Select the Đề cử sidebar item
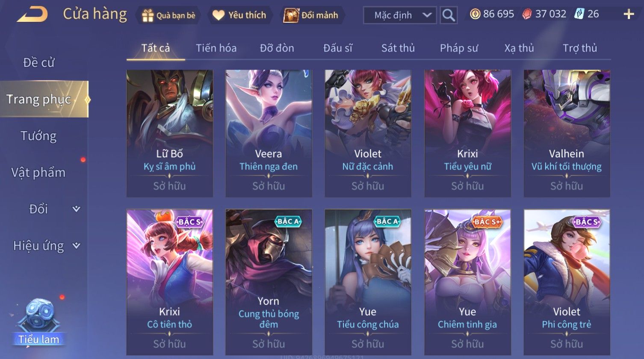 pyautogui.click(x=38, y=62)
